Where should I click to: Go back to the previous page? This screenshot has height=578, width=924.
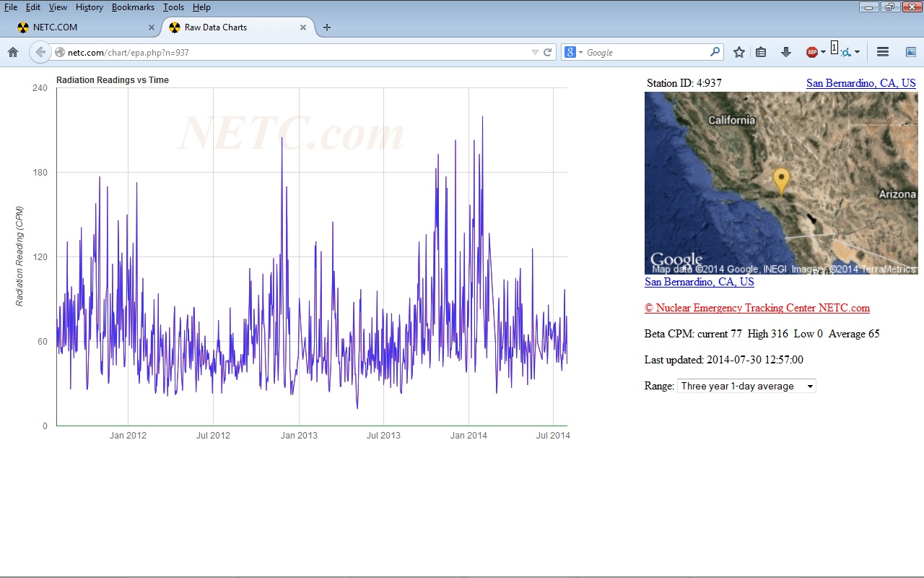[x=40, y=52]
